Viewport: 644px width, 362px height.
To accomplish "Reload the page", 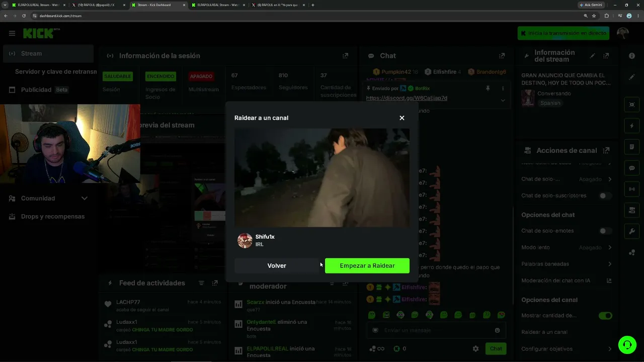I will (24, 16).
